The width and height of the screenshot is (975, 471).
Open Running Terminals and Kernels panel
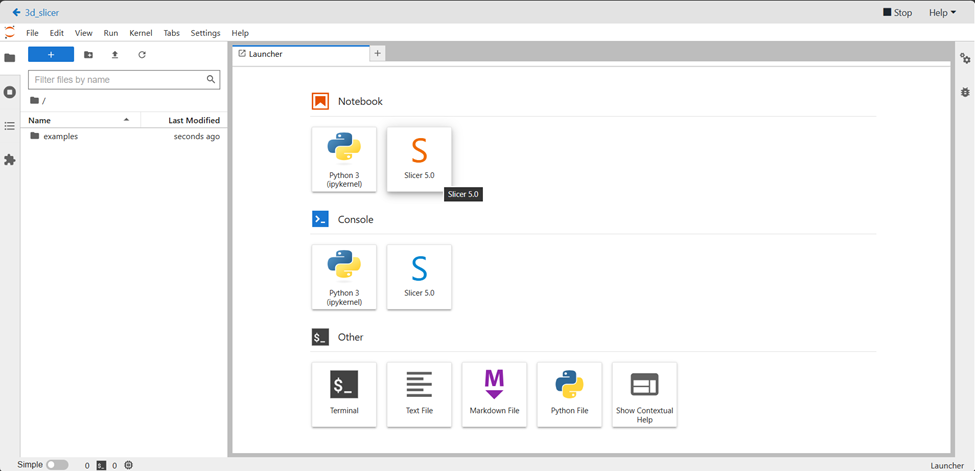point(9,92)
